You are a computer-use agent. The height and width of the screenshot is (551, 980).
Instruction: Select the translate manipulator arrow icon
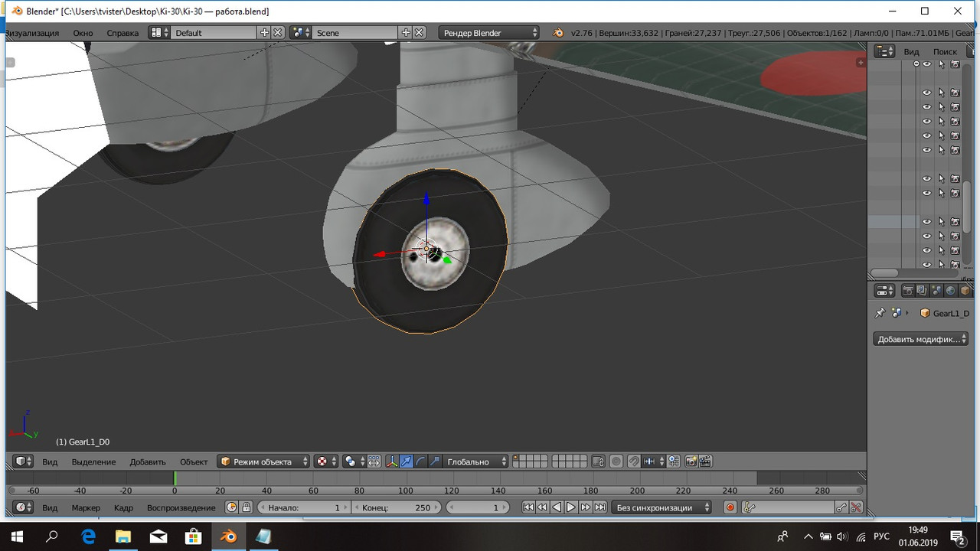coord(407,461)
